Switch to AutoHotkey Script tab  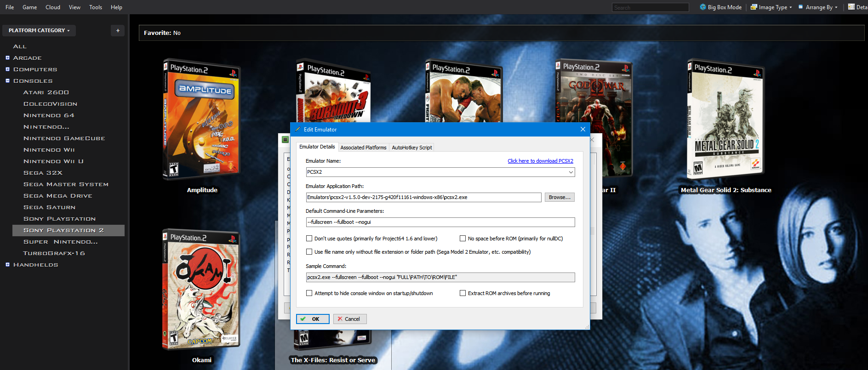[x=412, y=148]
